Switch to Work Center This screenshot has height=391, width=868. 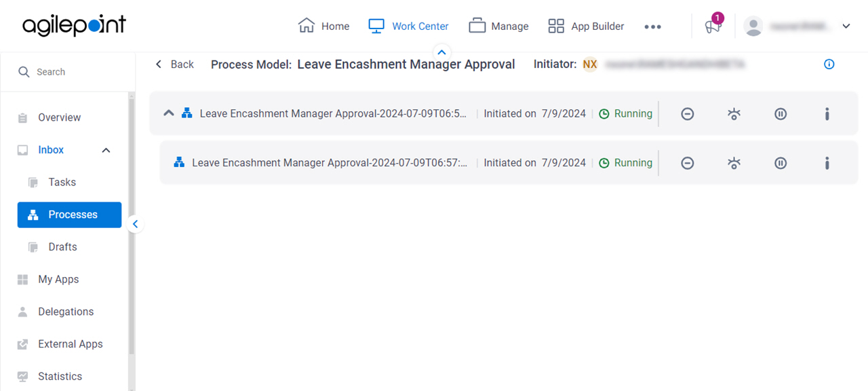pos(408,26)
